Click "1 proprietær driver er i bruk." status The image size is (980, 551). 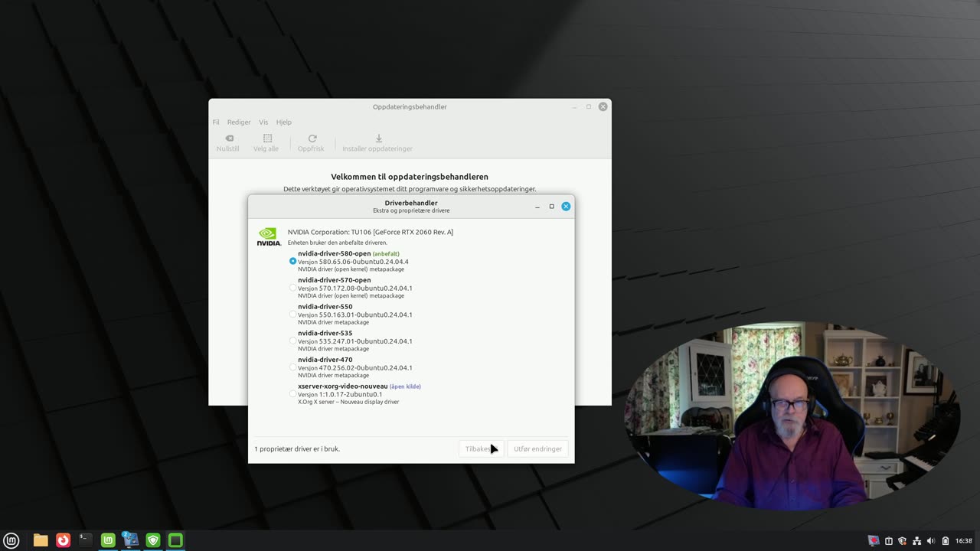297,448
